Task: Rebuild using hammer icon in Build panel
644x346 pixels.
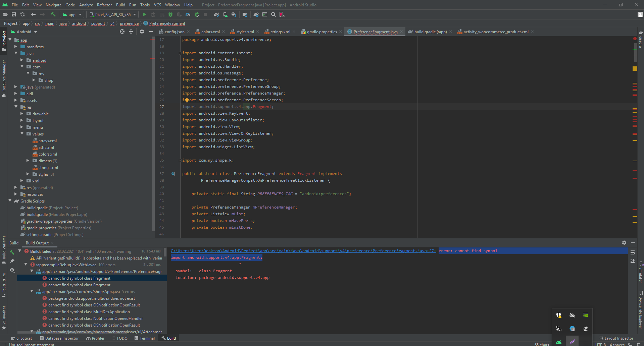Action: tap(12, 252)
